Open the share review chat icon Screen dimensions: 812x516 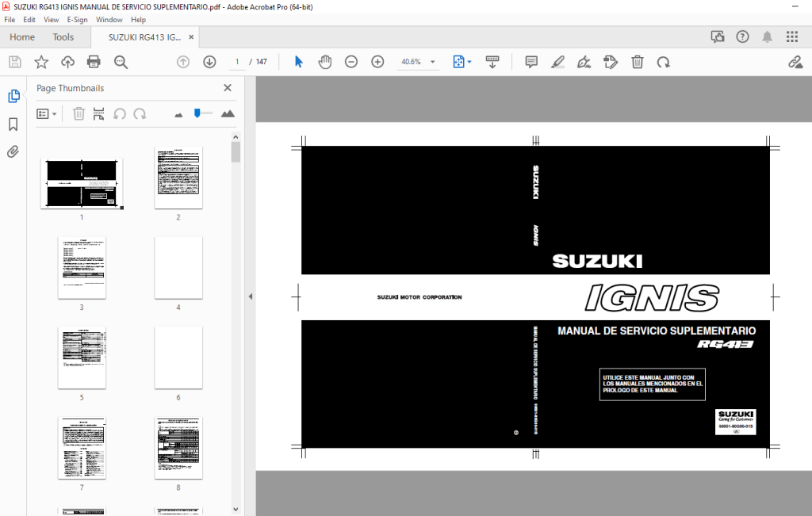coord(717,36)
